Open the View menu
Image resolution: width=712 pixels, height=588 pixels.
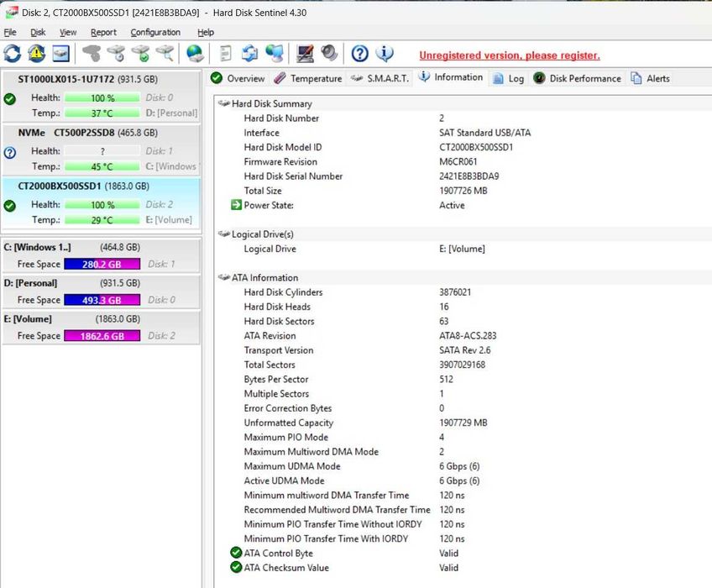68,32
